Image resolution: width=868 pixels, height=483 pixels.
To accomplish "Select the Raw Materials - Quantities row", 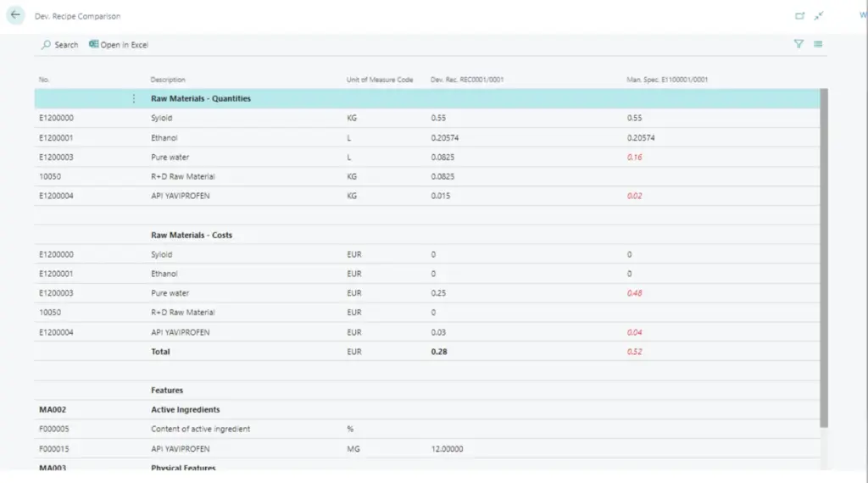I will (200, 99).
